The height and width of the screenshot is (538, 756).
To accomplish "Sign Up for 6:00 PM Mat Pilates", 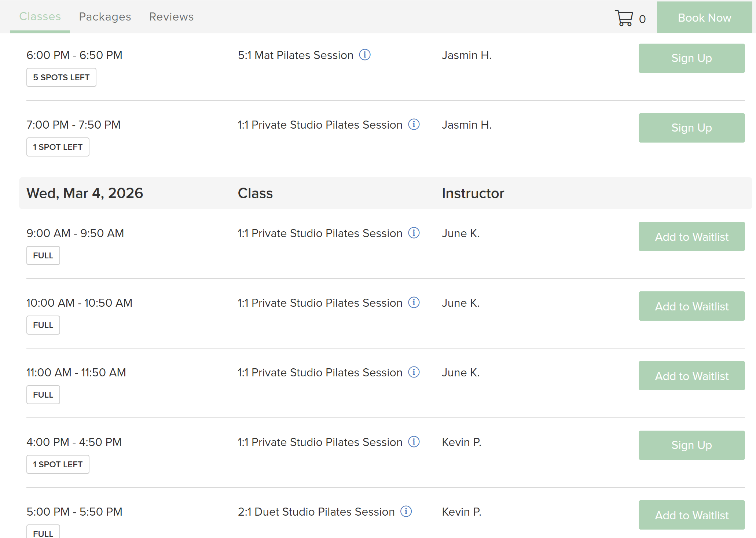I will click(691, 58).
